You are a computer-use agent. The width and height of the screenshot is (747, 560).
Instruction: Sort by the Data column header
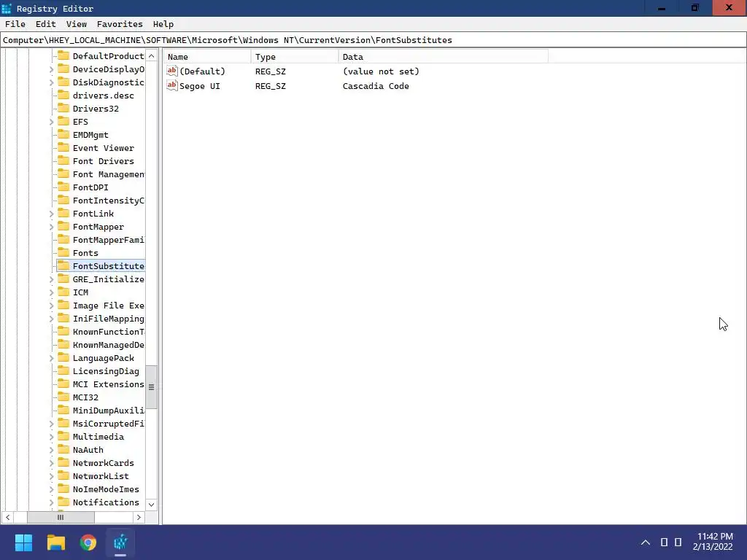click(444, 57)
